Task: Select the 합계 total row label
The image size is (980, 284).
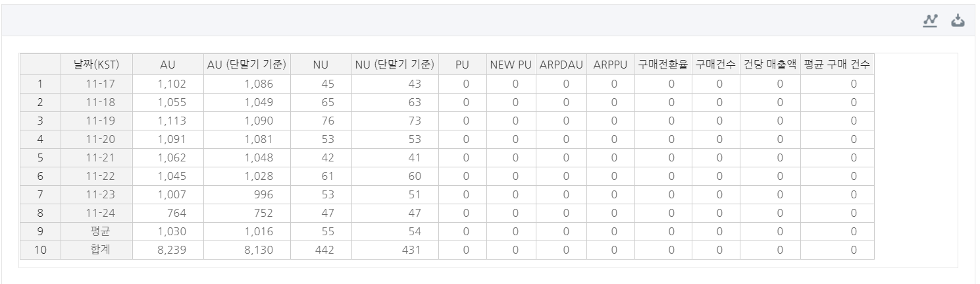Action: click(97, 250)
